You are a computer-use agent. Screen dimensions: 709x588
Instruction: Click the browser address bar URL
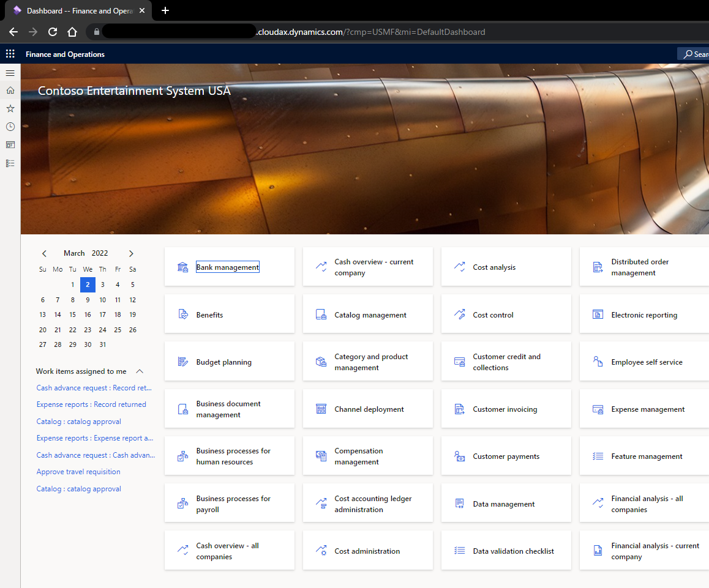click(371, 32)
